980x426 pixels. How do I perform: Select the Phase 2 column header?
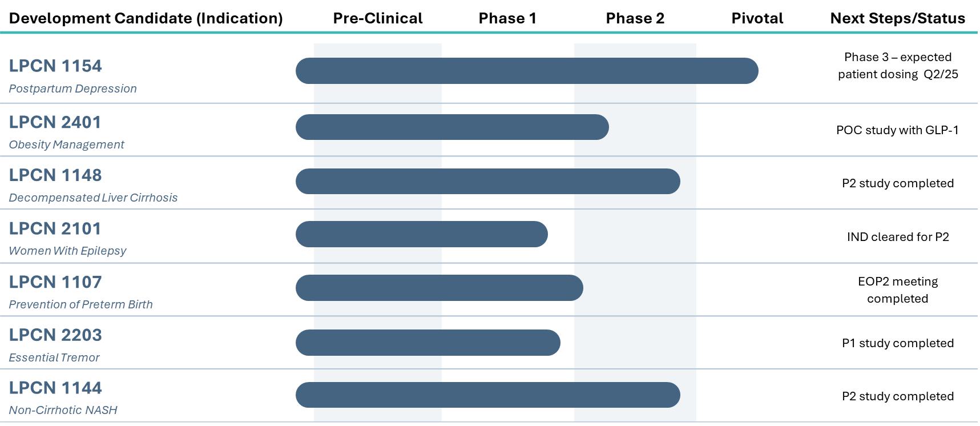click(x=635, y=18)
